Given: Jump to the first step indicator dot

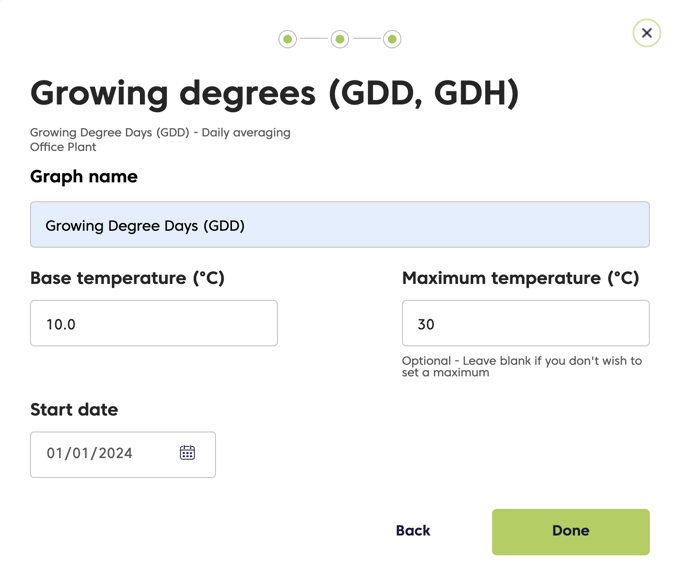Looking at the screenshot, I should tap(288, 39).
